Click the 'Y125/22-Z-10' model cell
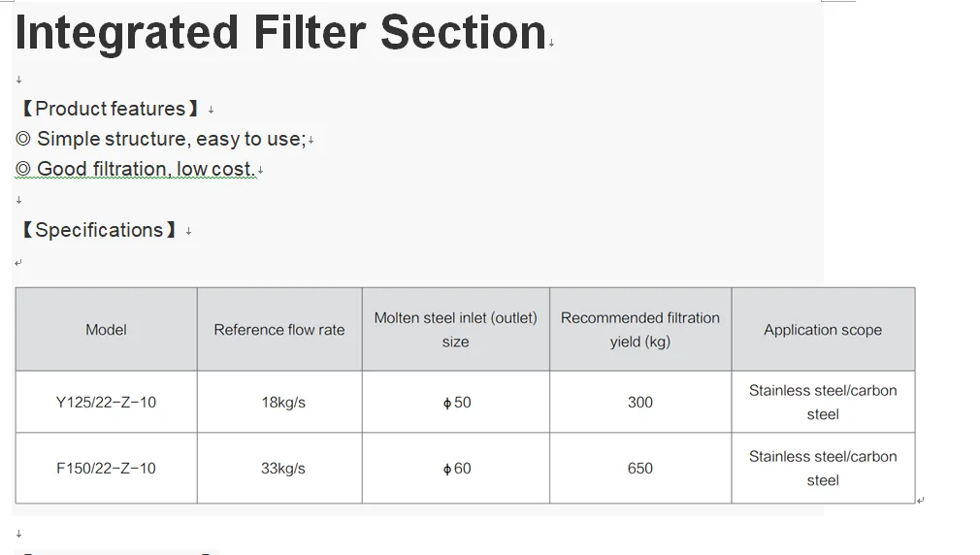980x555 pixels. [x=106, y=402]
